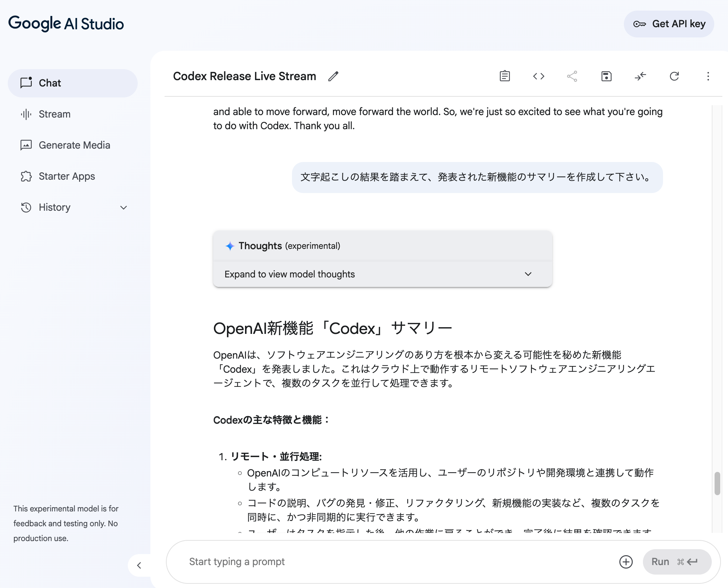
Task: Open system instructions clipboard icon
Action: coord(505,76)
